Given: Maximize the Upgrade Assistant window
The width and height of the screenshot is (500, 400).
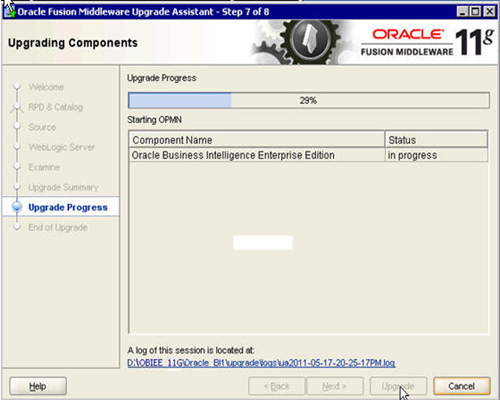Looking at the screenshot, I should pos(475,12).
